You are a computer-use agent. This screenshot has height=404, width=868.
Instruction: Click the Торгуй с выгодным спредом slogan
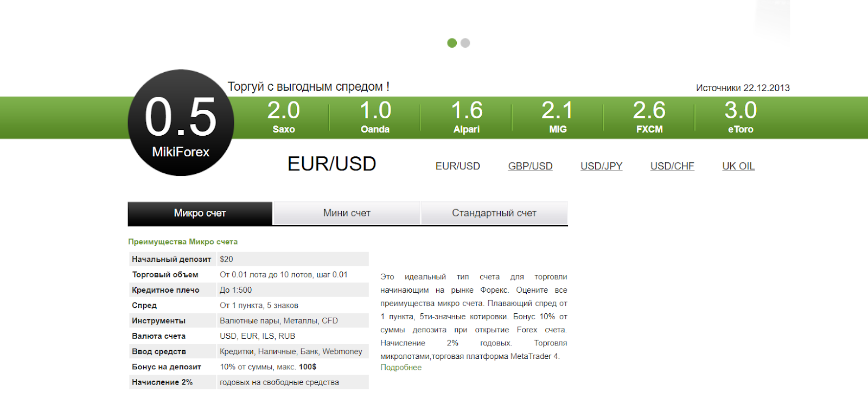pos(308,87)
